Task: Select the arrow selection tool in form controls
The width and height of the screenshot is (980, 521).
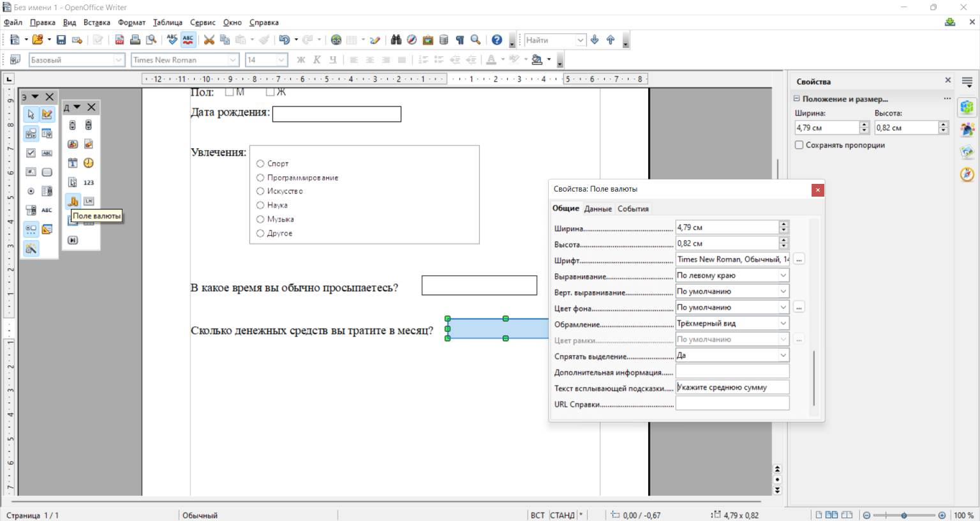Action: (31, 114)
